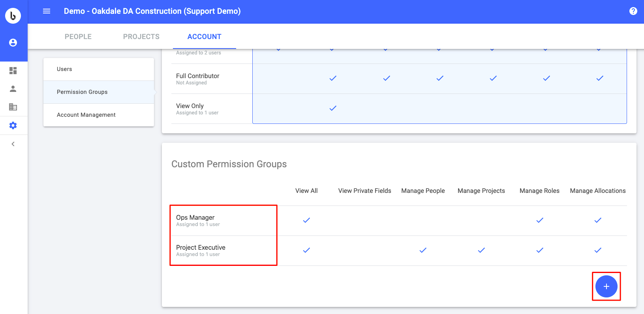644x314 pixels.
Task: Open the dashboard icon in sidebar
Action: point(13,71)
